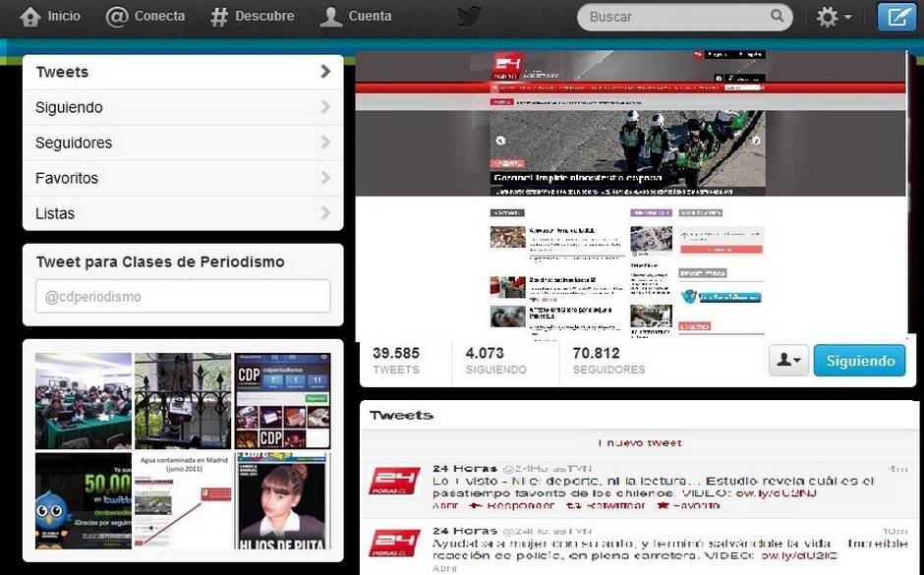This screenshot has width=924, height=575.
Task: Open Listas in the sidebar
Action: (x=183, y=213)
